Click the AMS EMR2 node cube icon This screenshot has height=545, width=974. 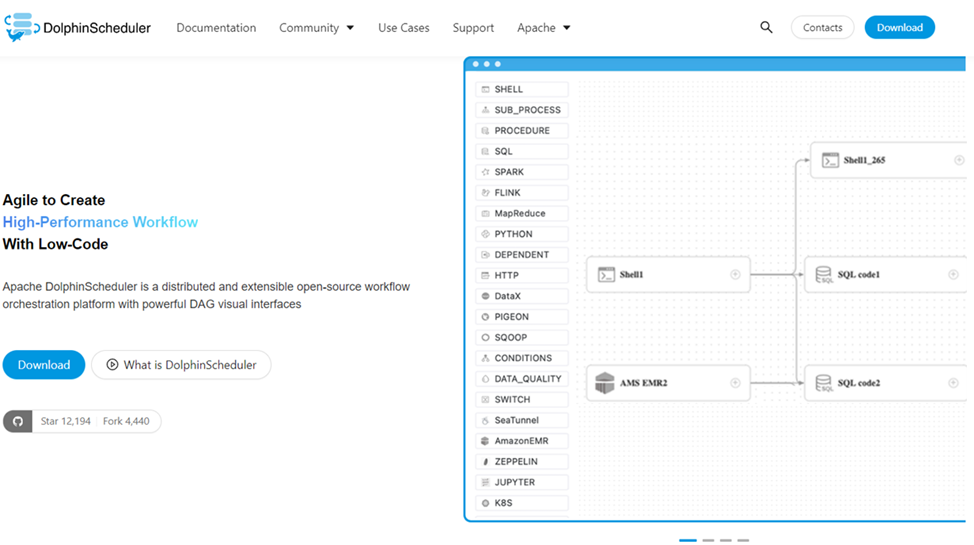[604, 383]
